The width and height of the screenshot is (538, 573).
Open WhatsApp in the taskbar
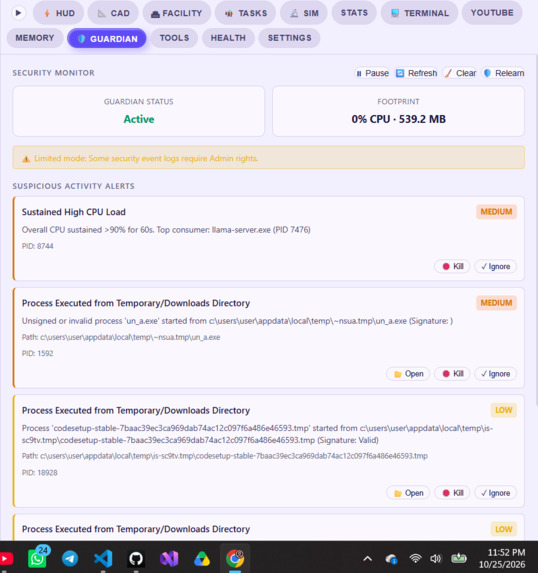point(38,558)
